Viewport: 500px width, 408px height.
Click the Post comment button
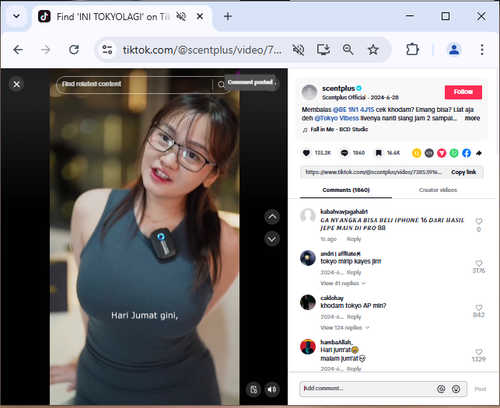click(x=480, y=389)
